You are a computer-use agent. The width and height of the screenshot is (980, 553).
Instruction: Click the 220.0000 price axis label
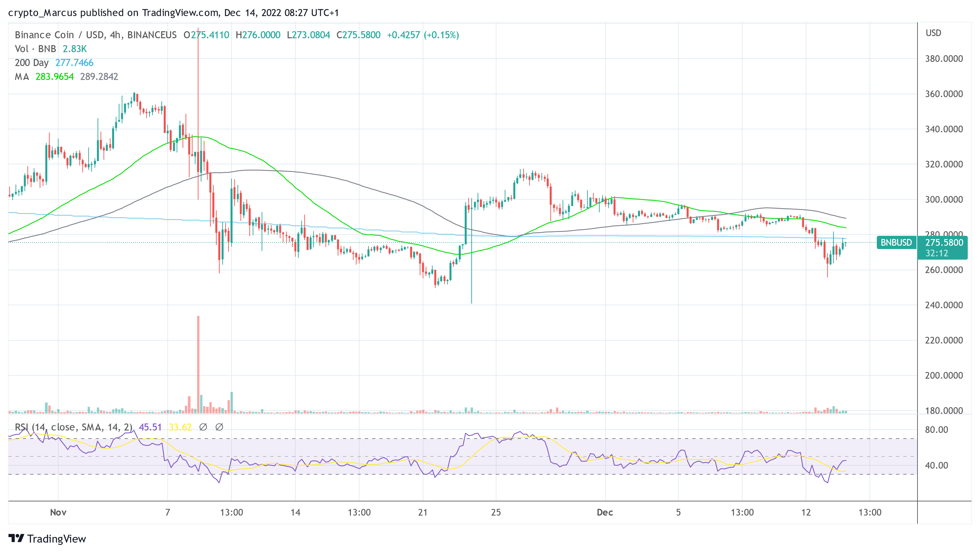pos(944,340)
